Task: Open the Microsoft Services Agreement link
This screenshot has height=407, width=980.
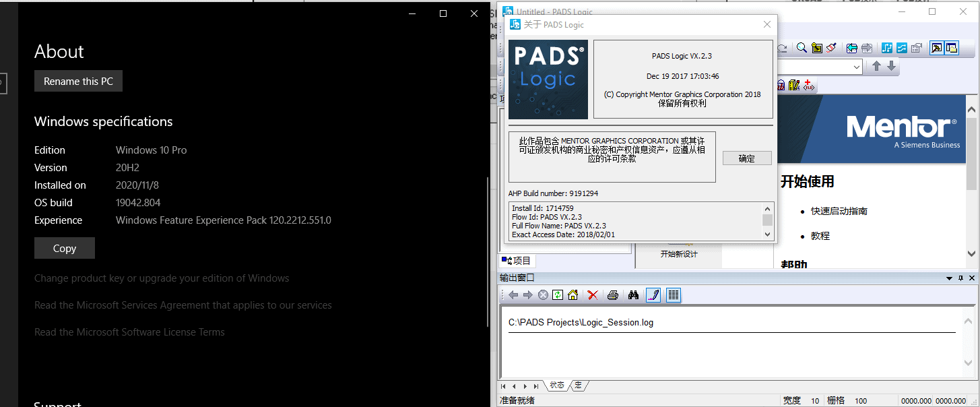Action: (x=183, y=305)
